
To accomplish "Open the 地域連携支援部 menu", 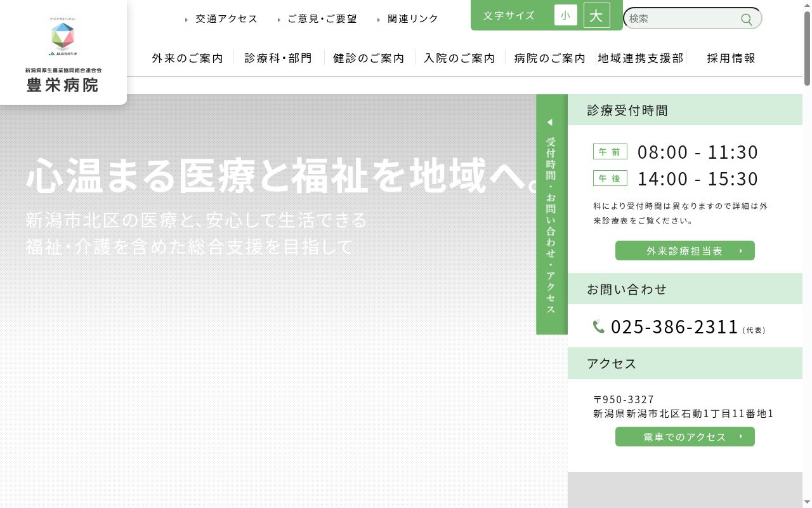I will pyautogui.click(x=641, y=58).
